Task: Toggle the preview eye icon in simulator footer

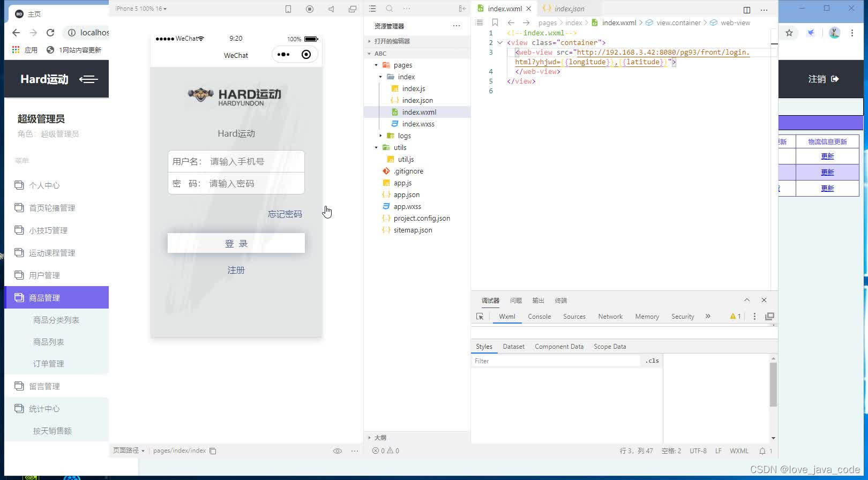Action: (x=338, y=451)
